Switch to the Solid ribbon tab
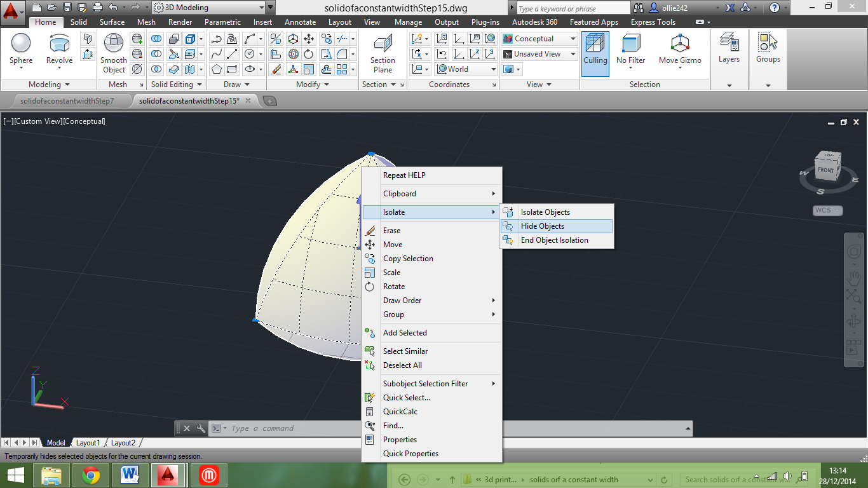Screen dimensions: 868x488 coord(79,22)
